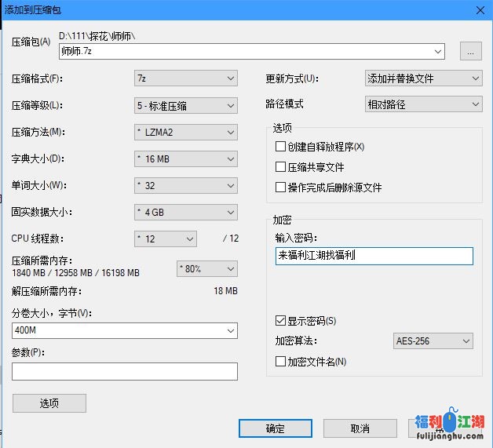Click the password input field
The height and width of the screenshot is (448, 493).
[374, 256]
